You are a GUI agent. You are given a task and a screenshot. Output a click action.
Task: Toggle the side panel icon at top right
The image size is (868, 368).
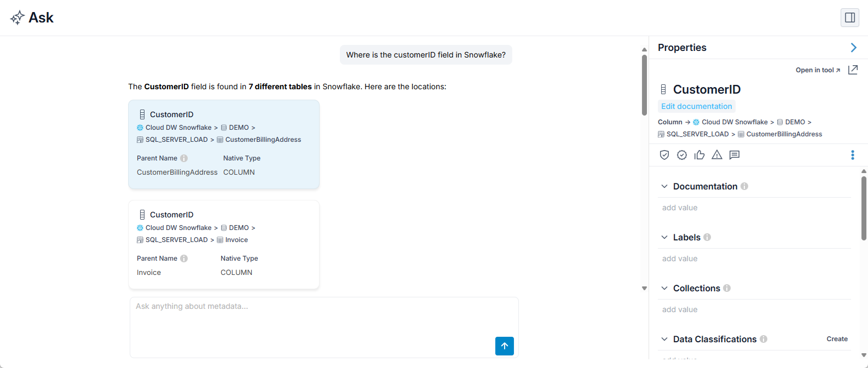[850, 18]
